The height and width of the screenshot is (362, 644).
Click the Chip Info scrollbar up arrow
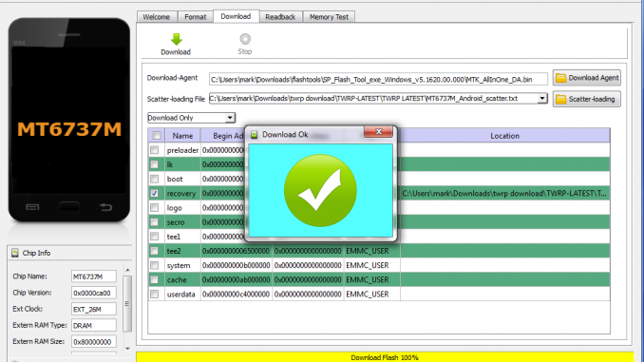(x=127, y=270)
